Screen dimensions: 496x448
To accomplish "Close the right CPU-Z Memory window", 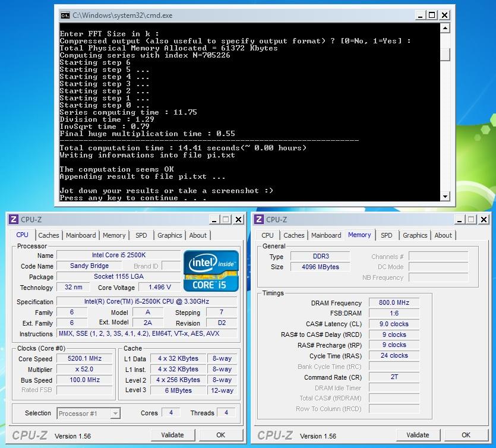I will point(484,220).
